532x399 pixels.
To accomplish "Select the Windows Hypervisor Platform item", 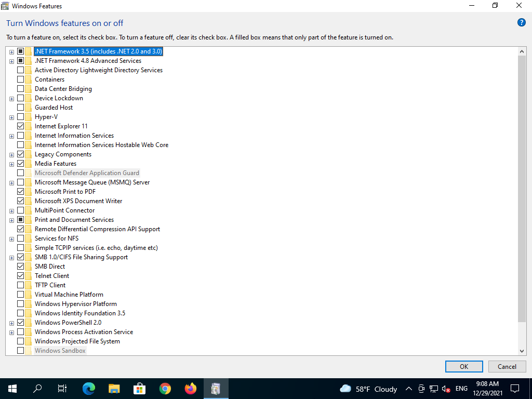I will [75, 304].
